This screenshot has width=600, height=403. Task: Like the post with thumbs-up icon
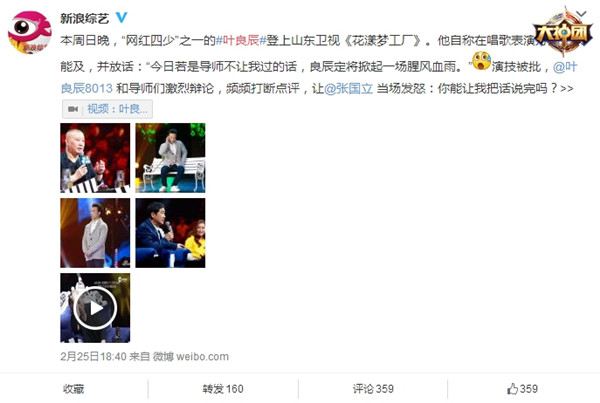tap(522, 389)
